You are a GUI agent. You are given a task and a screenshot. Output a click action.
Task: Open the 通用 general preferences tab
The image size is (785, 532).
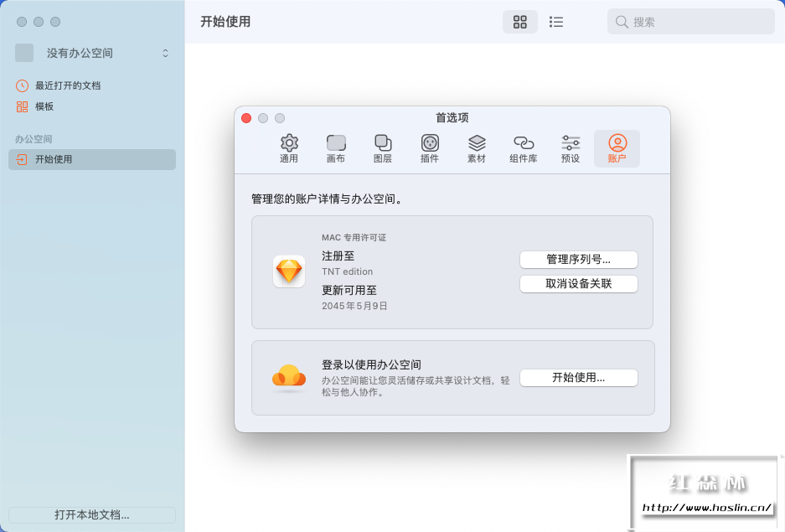(x=289, y=148)
